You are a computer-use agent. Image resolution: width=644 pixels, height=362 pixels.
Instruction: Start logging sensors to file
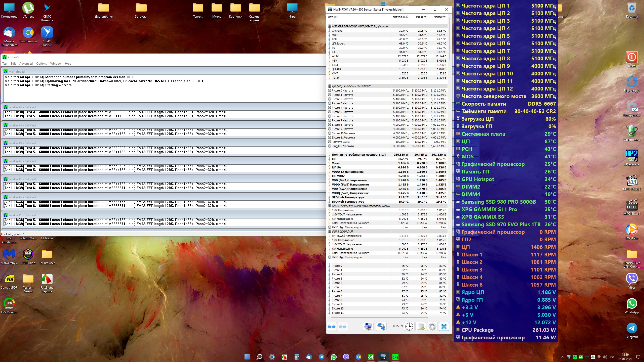pyautogui.click(x=421, y=327)
